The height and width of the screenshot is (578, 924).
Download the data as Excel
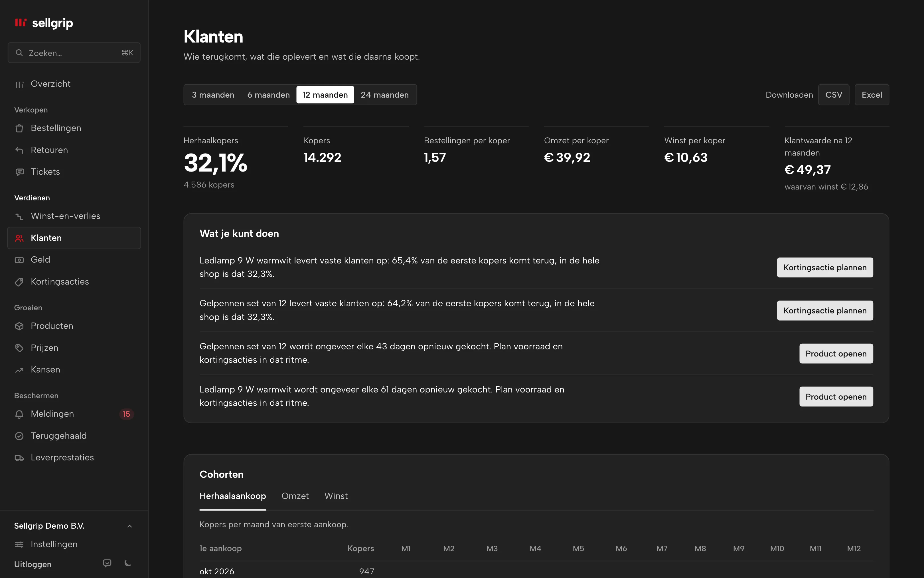[872, 95]
